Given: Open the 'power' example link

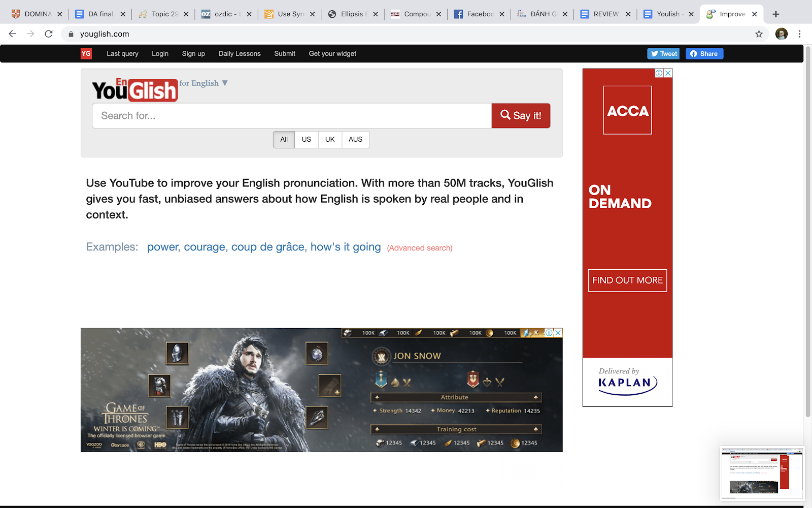Looking at the screenshot, I should pos(163,247).
